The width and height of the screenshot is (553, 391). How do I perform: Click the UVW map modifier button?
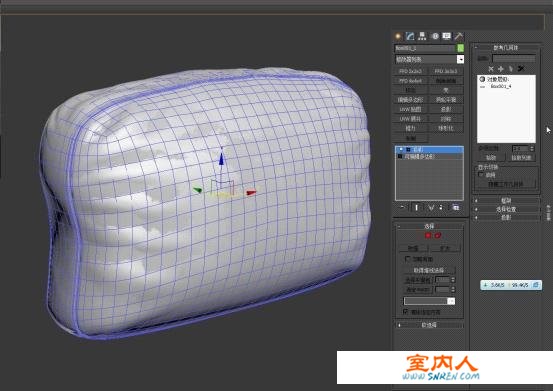[x=410, y=109]
